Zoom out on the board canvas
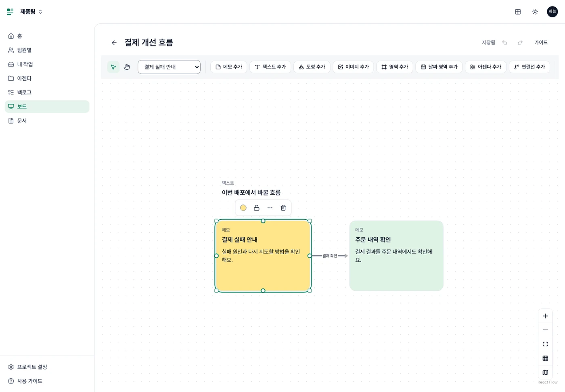Image resolution: width=565 pixels, height=392 pixels. point(545,330)
